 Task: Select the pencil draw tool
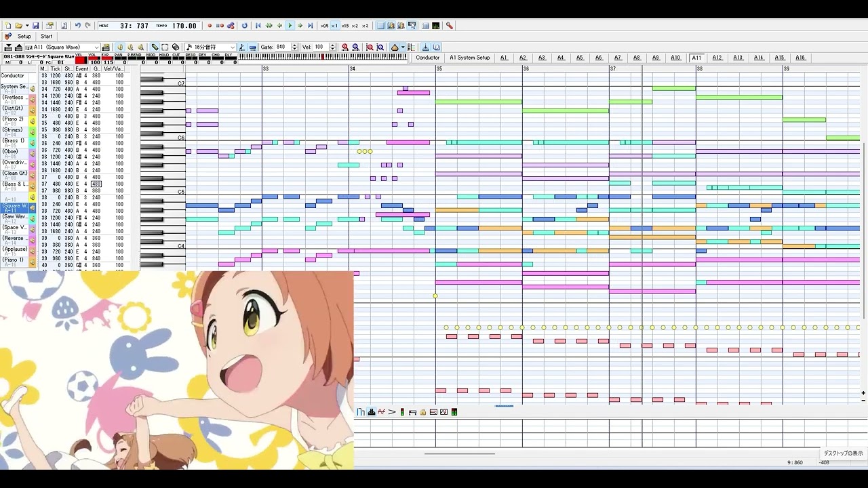(x=155, y=47)
